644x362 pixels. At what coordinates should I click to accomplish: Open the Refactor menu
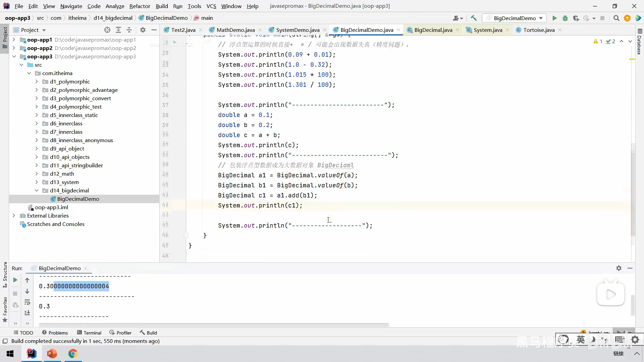[x=140, y=6]
